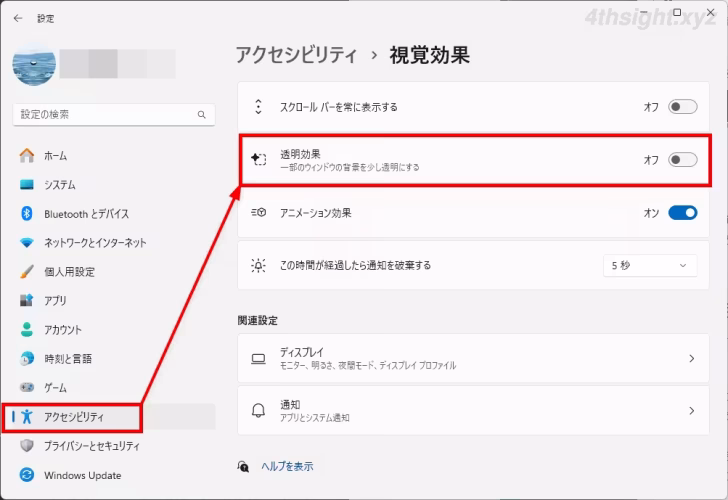The image size is (728, 500).
Task: Click the scrollbar arrows icon
Action: pyautogui.click(x=259, y=107)
